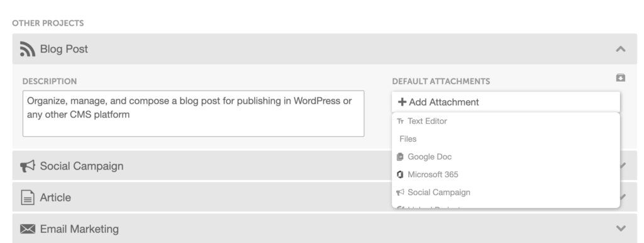Click the Email Marketing title text
This screenshot has height=243, width=644.
tap(79, 229)
